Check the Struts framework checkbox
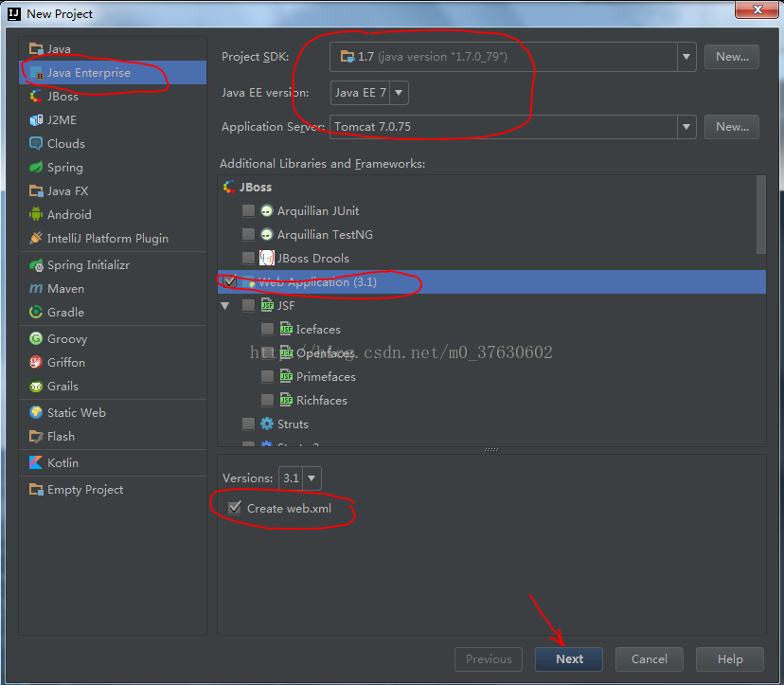The width and height of the screenshot is (784, 685). [x=248, y=424]
